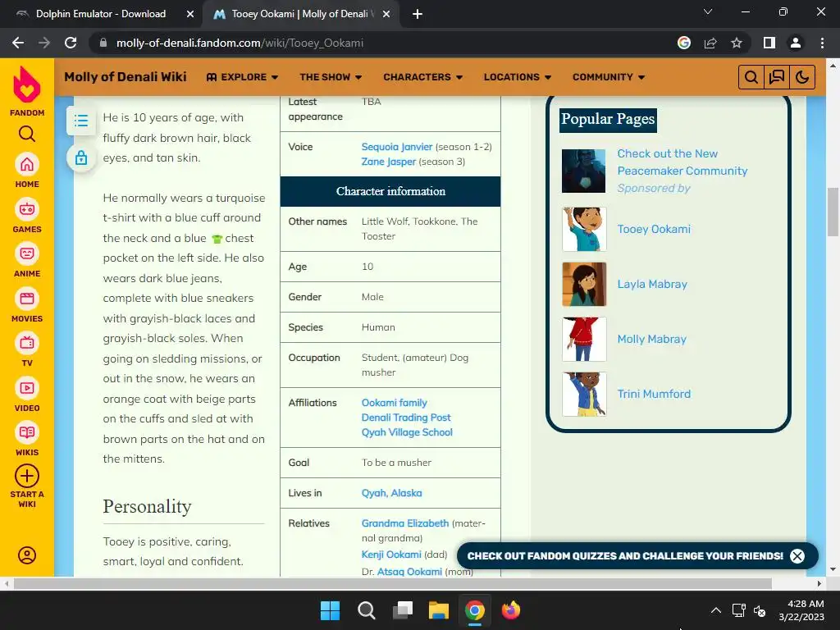This screenshot has width=840, height=630.
Task: Open the Qyah Village School link
Action: [407, 432]
